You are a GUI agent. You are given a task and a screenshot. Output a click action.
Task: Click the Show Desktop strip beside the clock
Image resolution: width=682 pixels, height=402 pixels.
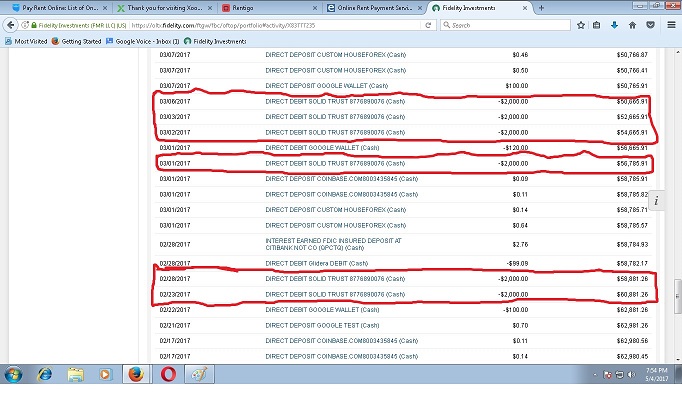pos(678,374)
